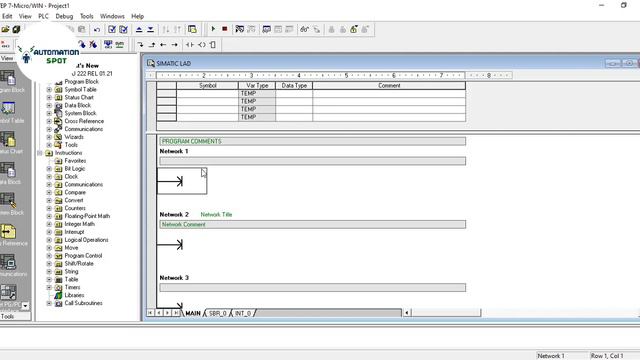Click the horizontal scrollbar left arrow by tabs

tap(407, 313)
